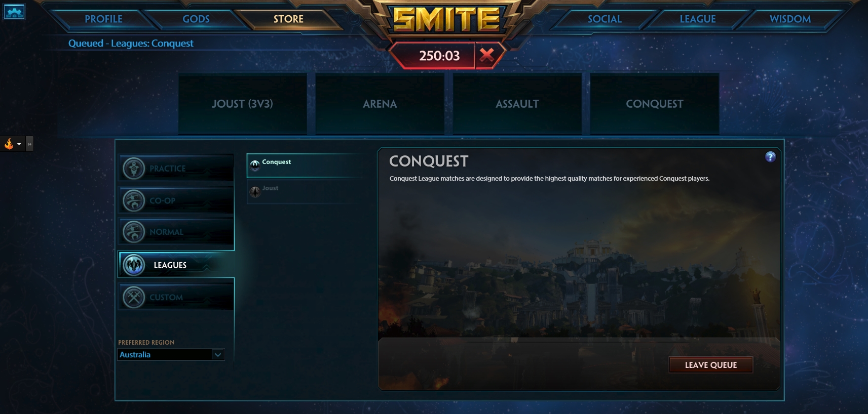Screen dimensions: 868x414
Task: Choose the Arena game mode tile
Action: point(380,104)
